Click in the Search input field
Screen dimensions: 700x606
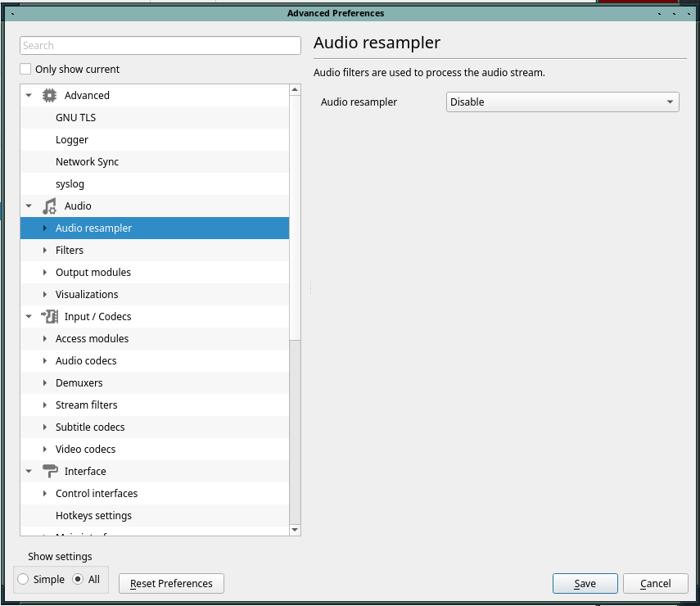click(x=160, y=46)
